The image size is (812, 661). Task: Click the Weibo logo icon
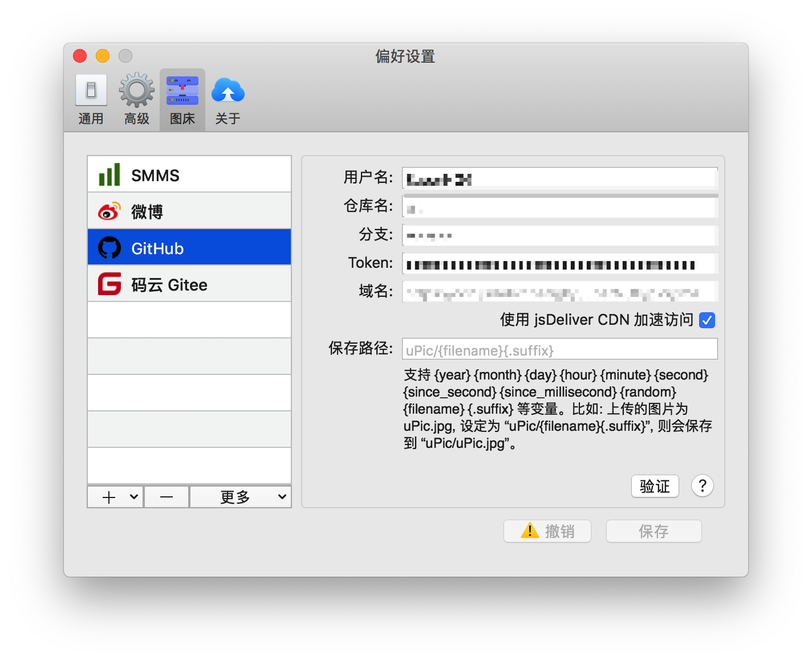pyautogui.click(x=109, y=211)
